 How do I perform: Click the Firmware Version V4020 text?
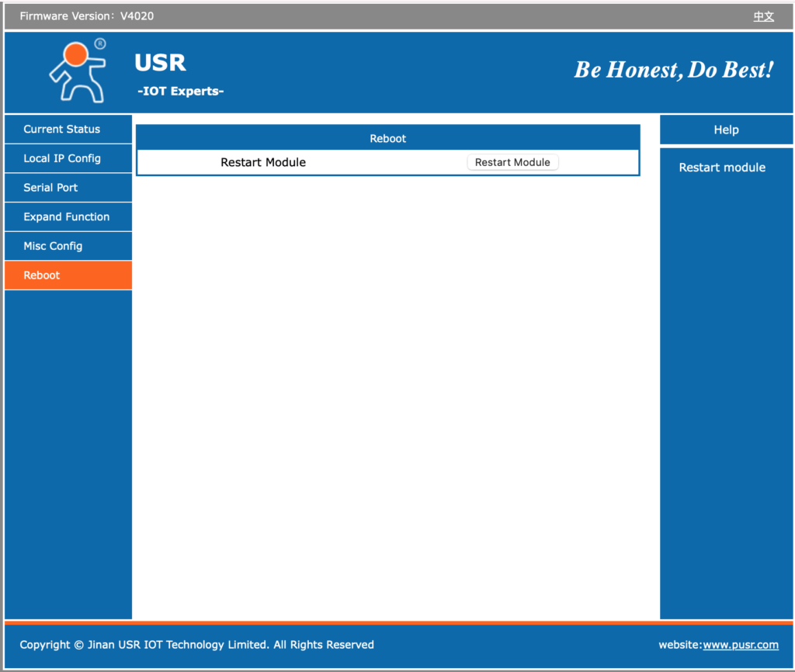point(87,16)
